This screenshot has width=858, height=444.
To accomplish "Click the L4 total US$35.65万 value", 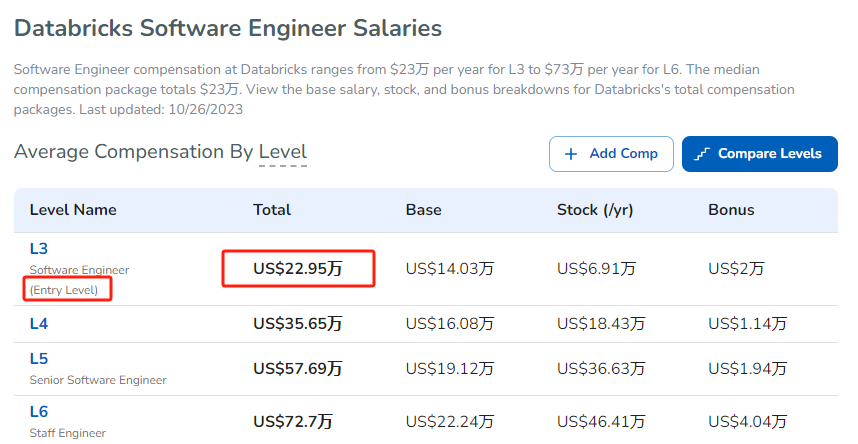I will point(298,324).
